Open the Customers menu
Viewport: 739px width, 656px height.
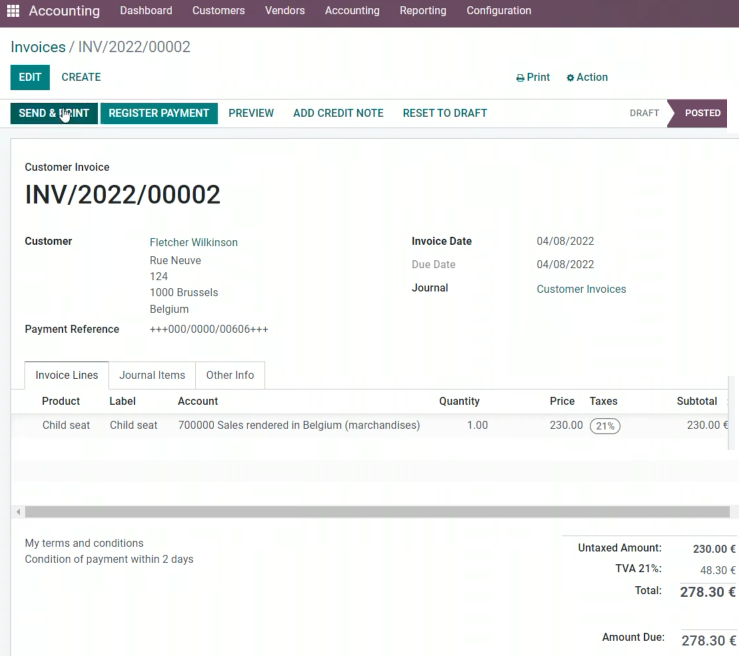click(218, 10)
